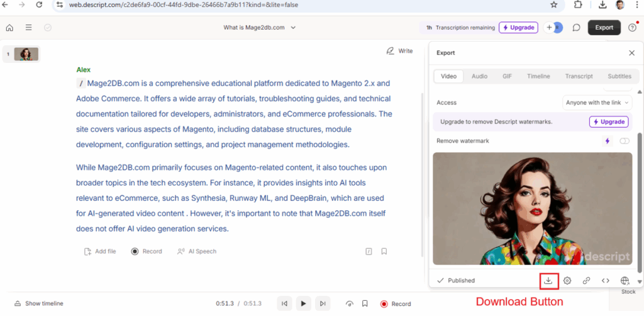
Task: Open the browser downloads icon
Action: (x=602, y=5)
